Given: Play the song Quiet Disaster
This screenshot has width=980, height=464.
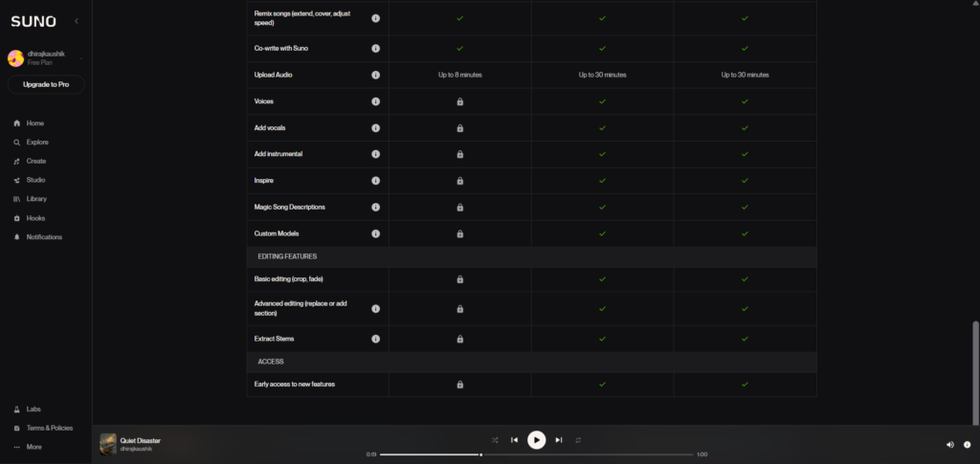Looking at the screenshot, I should pyautogui.click(x=536, y=440).
